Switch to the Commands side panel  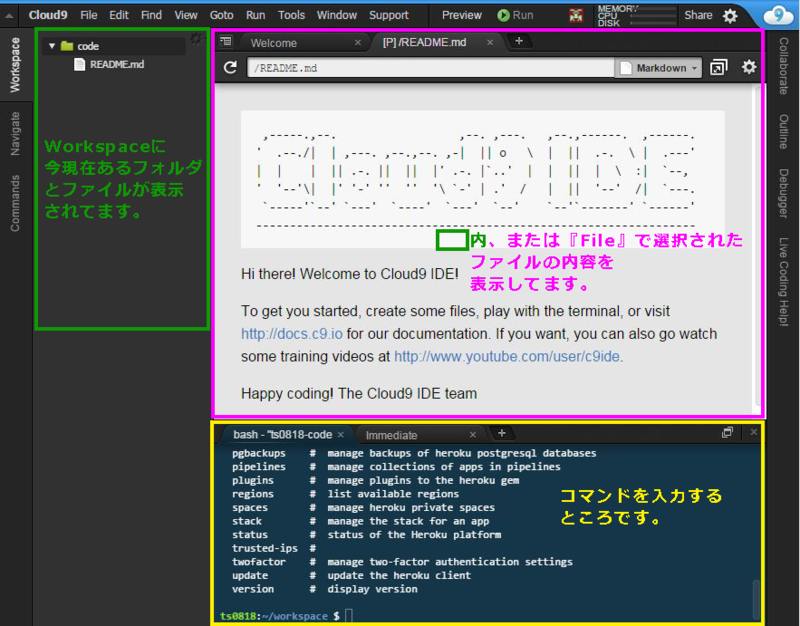coord(15,203)
